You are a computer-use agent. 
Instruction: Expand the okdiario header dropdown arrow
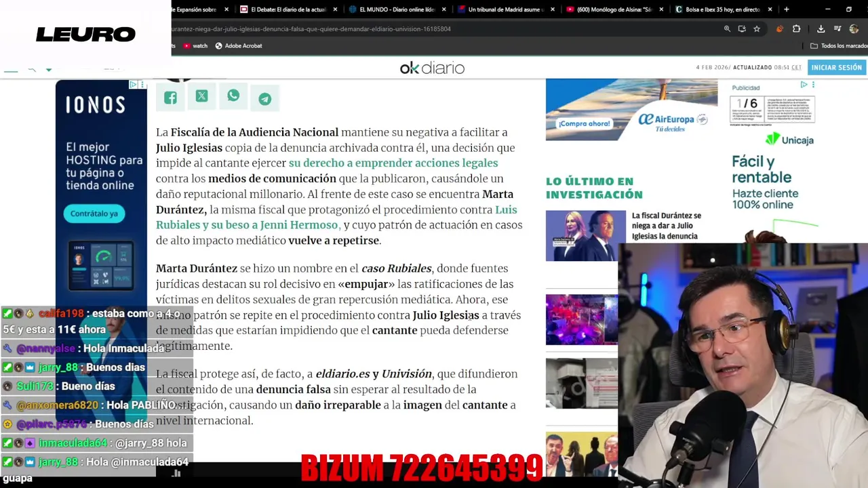point(48,69)
